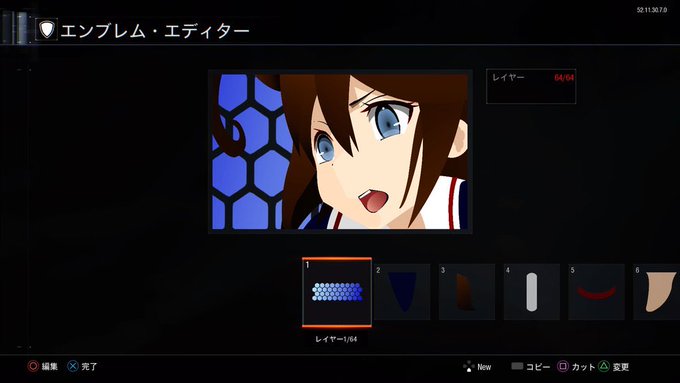The width and height of the screenshot is (680, 383).
Task: Click the touchpad icon beside コピー
Action: [517, 366]
